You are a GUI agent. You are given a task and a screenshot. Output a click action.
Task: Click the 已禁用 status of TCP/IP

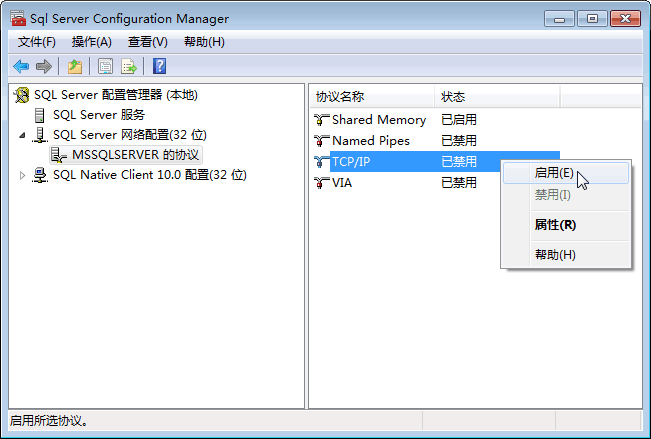coord(459,162)
